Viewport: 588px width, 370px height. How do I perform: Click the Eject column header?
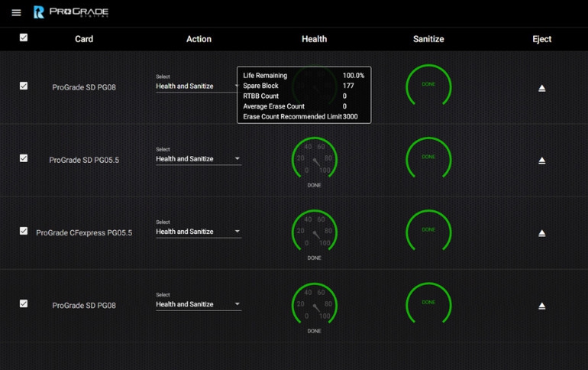click(x=542, y=39)
